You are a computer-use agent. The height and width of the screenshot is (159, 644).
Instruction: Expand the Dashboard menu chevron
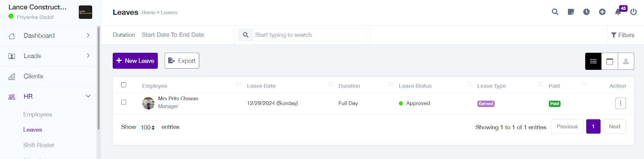[88, 36]
